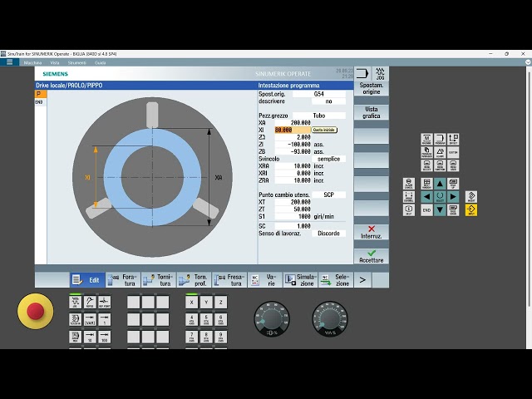This screenshot has width=532, height=399.
Task: Select the [VAR] increment key
Action: pos(90,319)
